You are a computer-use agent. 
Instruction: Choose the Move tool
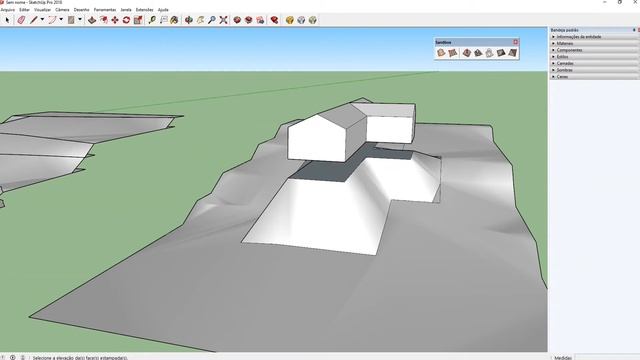[115, 20]
